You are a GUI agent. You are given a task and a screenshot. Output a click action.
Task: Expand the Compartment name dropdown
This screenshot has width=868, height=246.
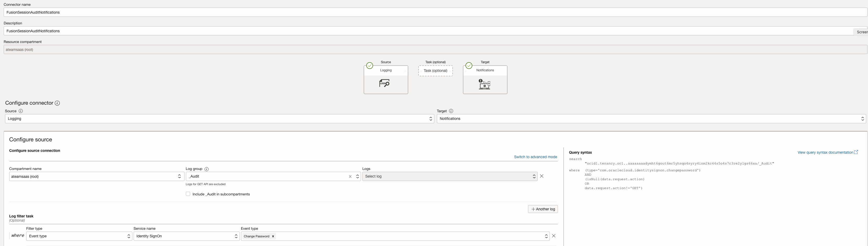click(96, 177)
